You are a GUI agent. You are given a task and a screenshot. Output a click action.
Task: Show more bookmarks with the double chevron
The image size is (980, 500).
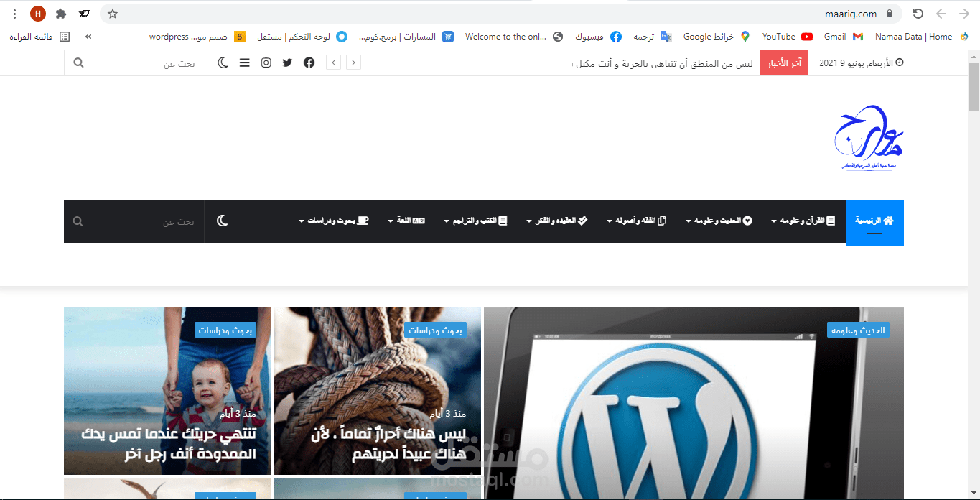88,37
